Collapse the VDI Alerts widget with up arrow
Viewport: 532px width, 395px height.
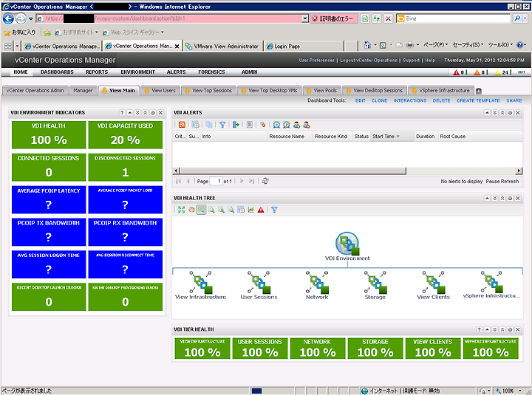pos(487,112)
